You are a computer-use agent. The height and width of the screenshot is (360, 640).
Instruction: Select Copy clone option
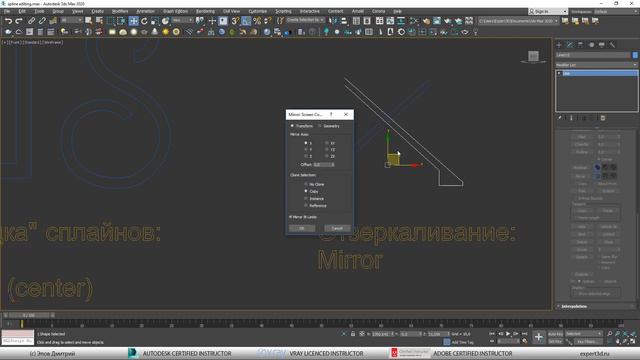pyautogui.click(x=311, y=191)
